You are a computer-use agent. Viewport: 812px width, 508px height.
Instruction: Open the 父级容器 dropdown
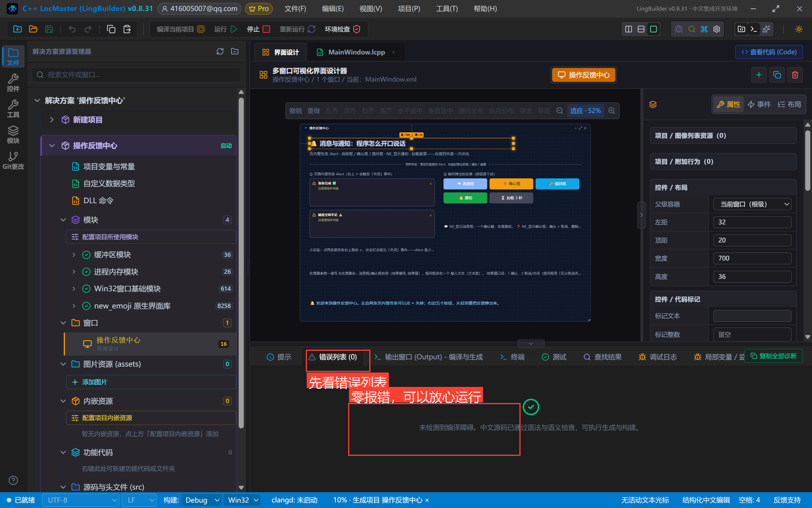(x=752, y=204)
